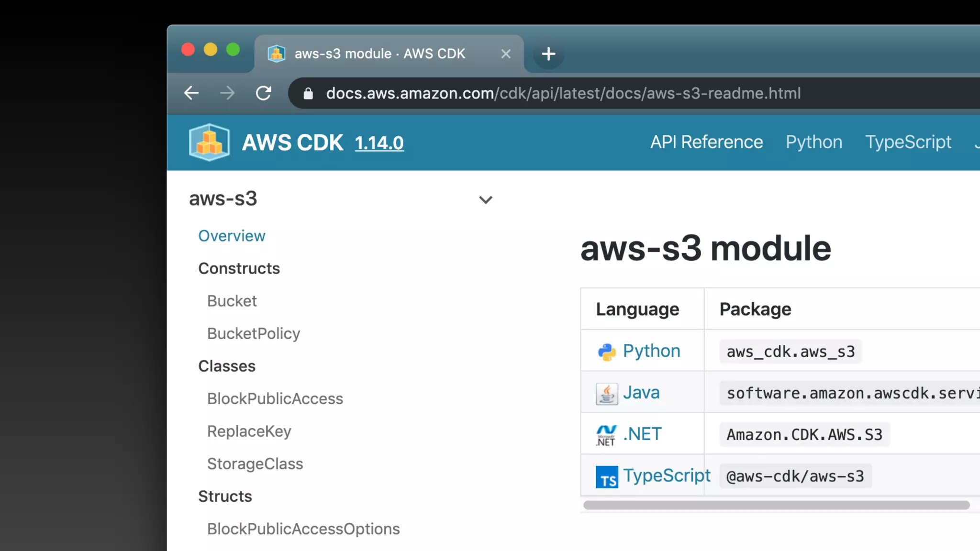Screen dimensions: 980x551
Task: Open a new tab with plus button
Action: (548, 54)
